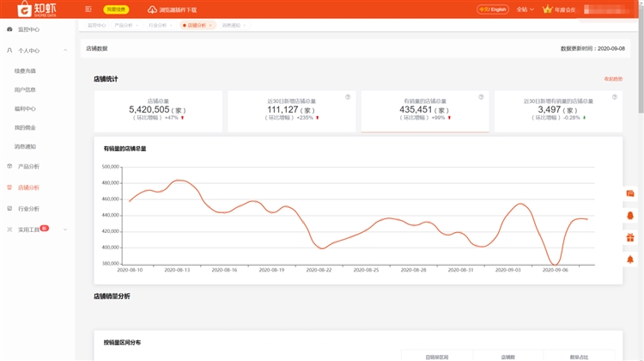
Task: Switch language with 中文/English toggle
Action: (493, 9)
